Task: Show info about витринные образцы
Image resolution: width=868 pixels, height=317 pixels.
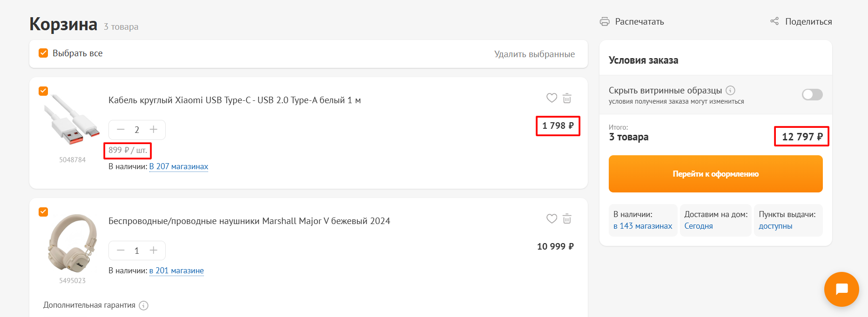Action: (731, 90)
